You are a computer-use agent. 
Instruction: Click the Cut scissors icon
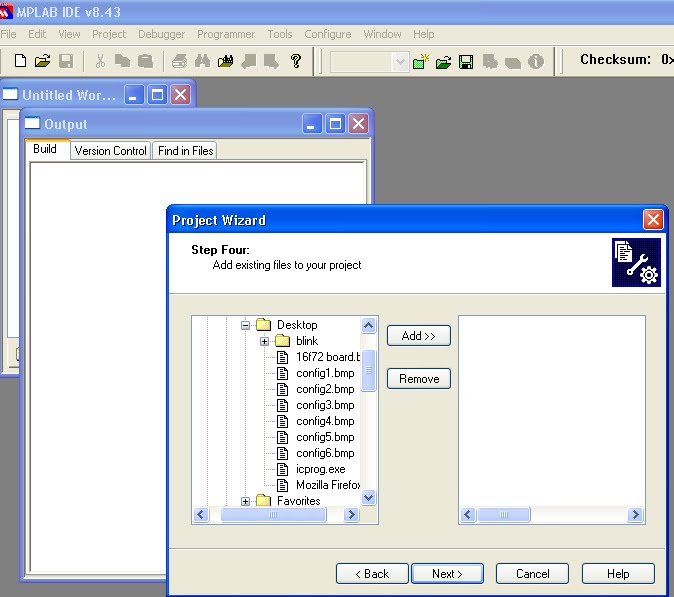point(101,61)
